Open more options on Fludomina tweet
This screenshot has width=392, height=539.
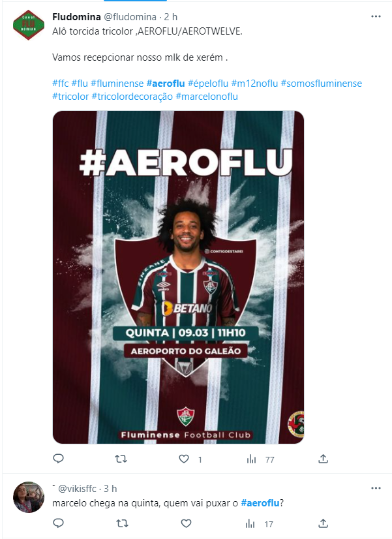(376, 16)
